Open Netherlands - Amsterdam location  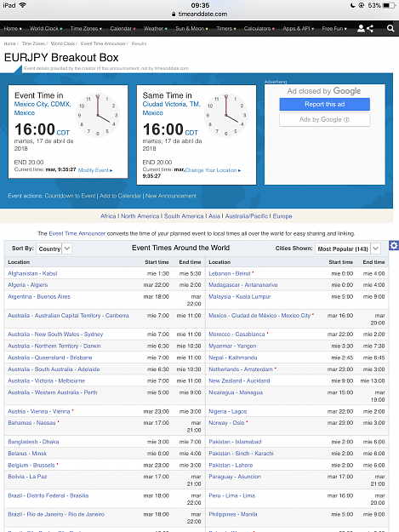click(x=241, y=369)
